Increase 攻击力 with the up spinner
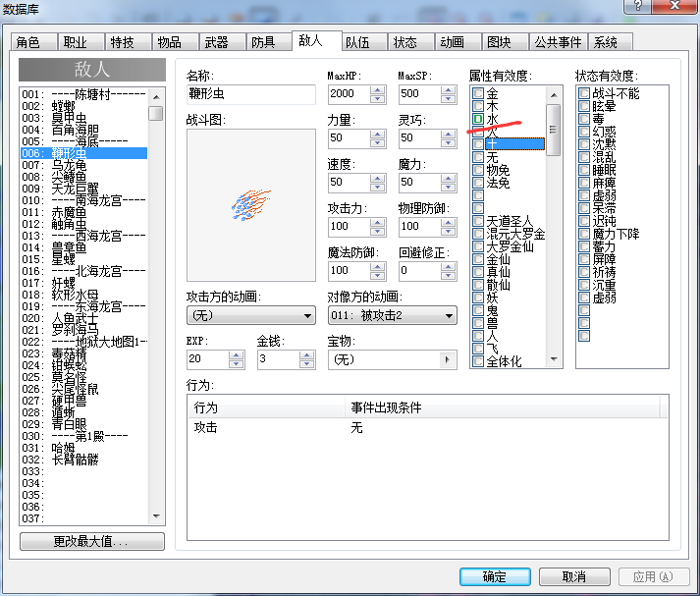 tap(378, 222)
